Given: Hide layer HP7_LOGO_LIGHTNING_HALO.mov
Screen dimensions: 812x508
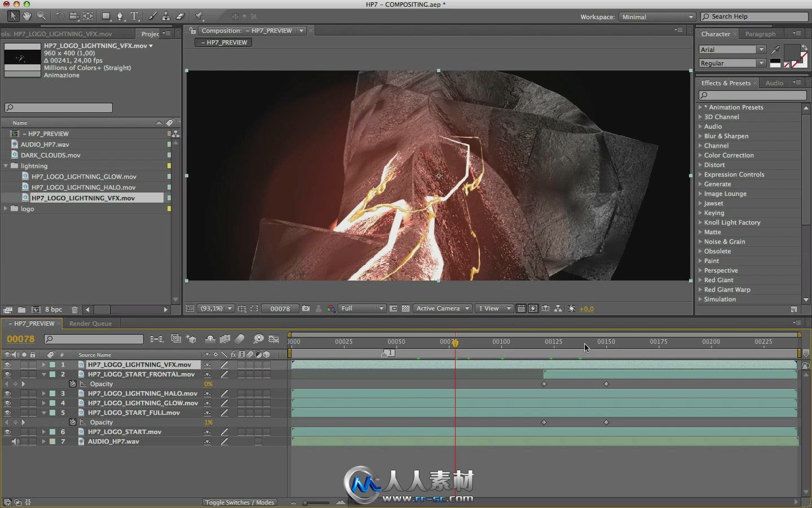Looking at the screenshot, I should click(x=7, y=393).
